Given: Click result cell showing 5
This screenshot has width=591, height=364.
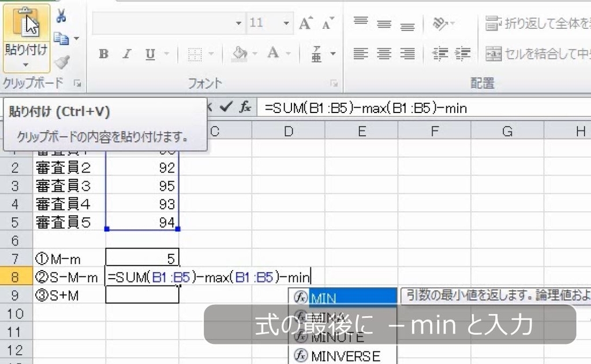Looking at the screenshot, I should click(x=142, y=258).
